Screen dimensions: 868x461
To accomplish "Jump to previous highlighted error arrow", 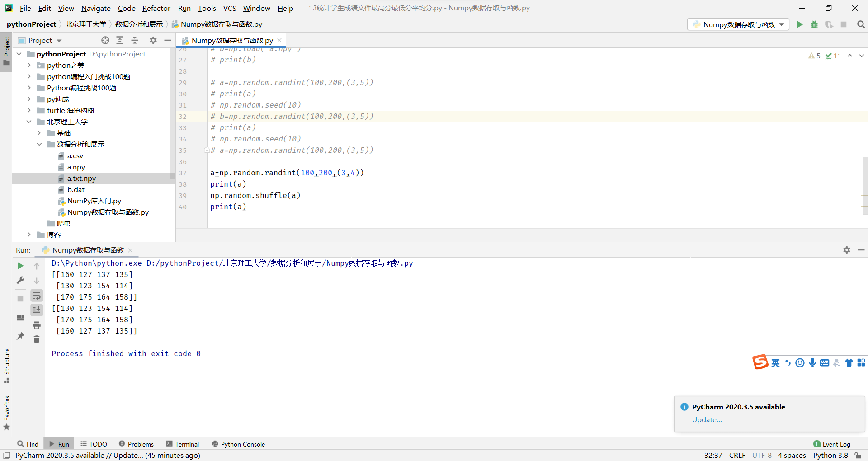I will tap(850, 56).
